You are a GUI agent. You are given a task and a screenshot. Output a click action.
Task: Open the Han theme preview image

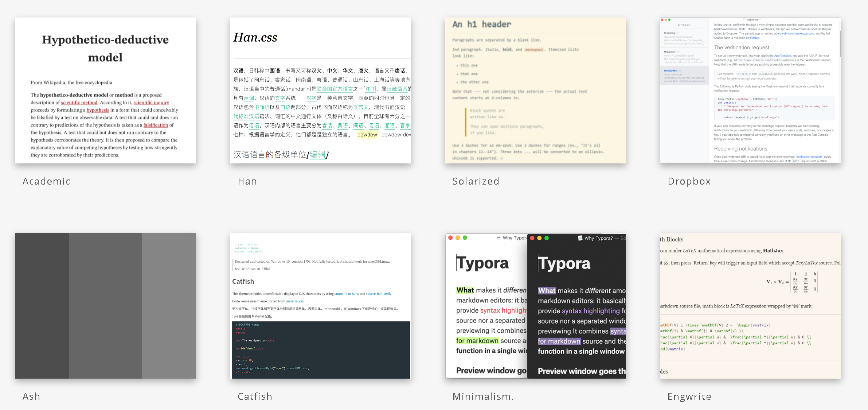320,90
